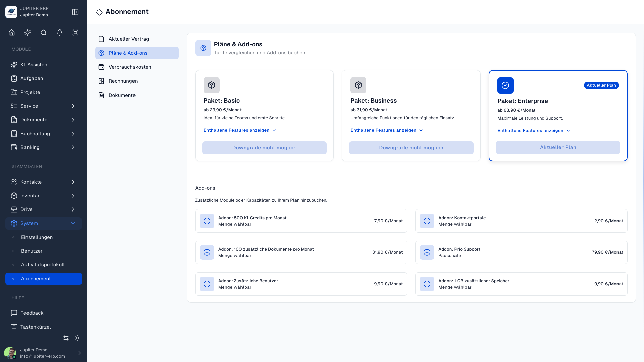Image resolution: width=644 pixels, height=362 pixels.
Task: Open Aktivitätsprotokoll under System
Action: click(44, 265)
